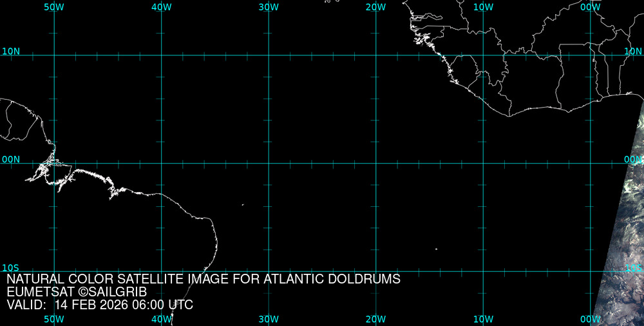Click the grid intersection of equator and 30W
This screenshot has height=326, width=644.
pyautogui.click(x=269, y=163)
